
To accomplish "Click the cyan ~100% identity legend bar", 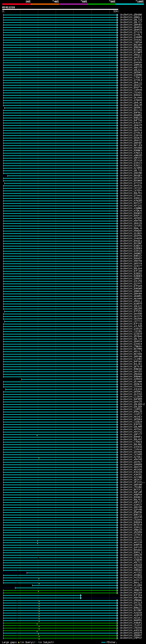I will click(130, 4).
